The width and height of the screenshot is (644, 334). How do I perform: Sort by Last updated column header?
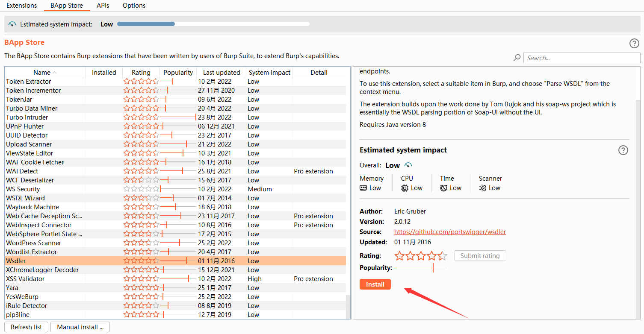pyautogui.click(x=222, y=72)
